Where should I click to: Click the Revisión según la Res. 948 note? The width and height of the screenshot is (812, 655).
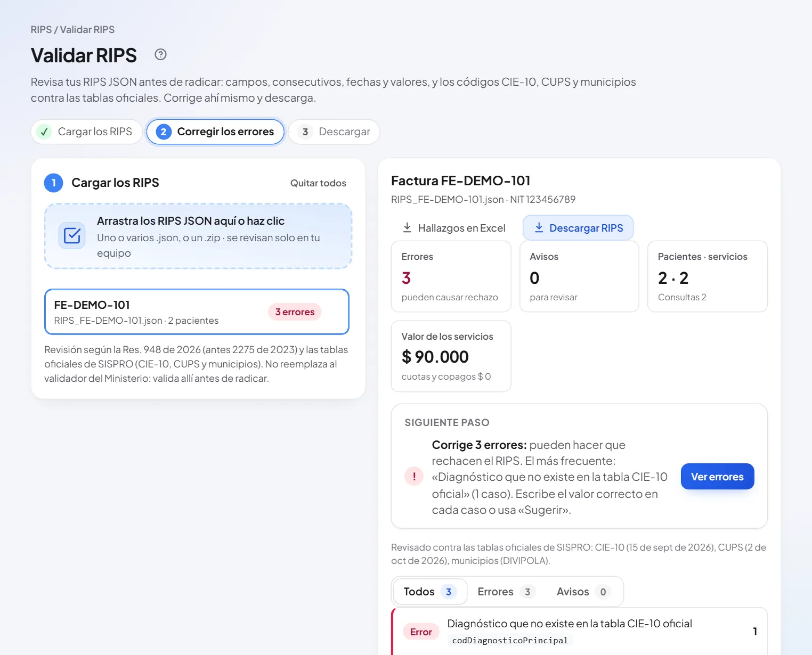click(x=196, y=364)
